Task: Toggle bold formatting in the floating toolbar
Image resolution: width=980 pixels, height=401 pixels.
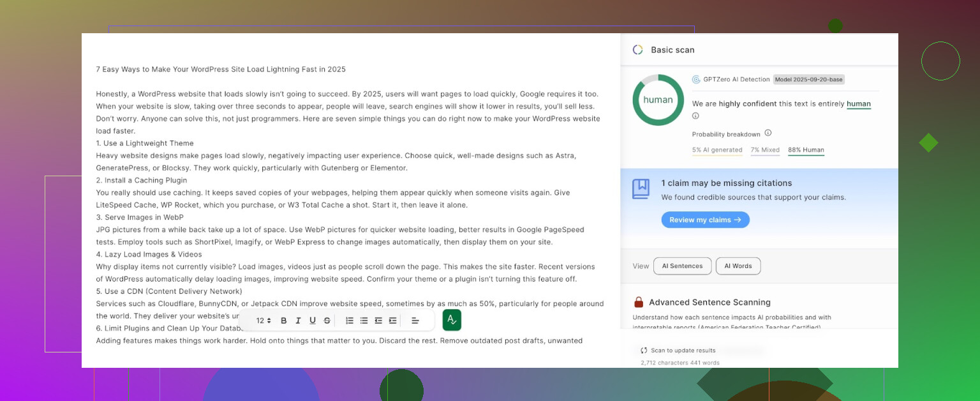Action: [x=283, y=321]
